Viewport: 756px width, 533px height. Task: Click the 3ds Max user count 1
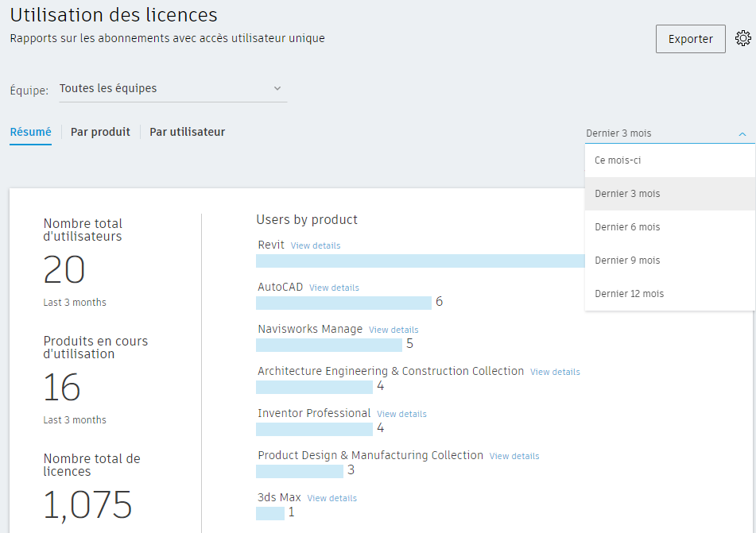291,512
